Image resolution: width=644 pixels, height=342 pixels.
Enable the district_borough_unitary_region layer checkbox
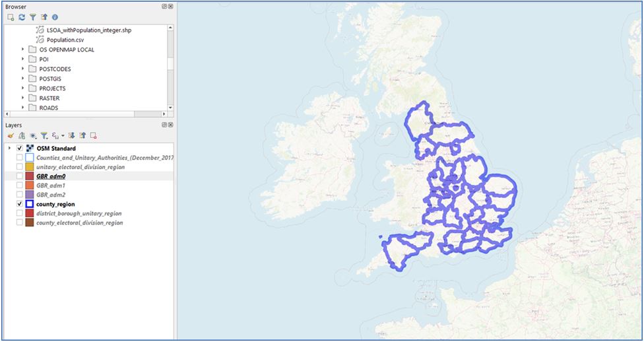click(x=19, y=213)
